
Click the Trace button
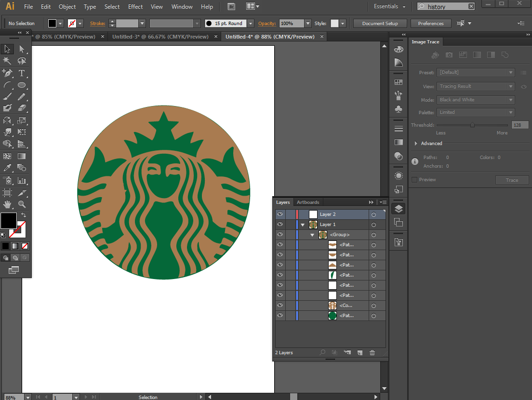pyautogui.click(x=512, y=180)
